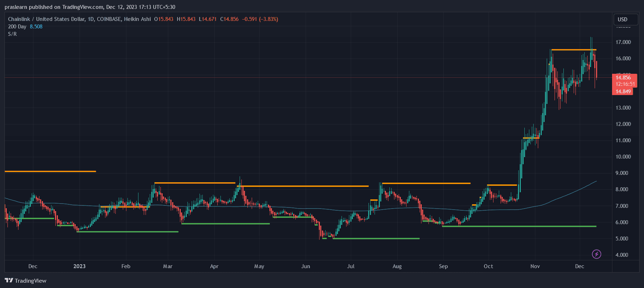
Task: Click the Apr label on time axis
Action: (x=214, y=266)
